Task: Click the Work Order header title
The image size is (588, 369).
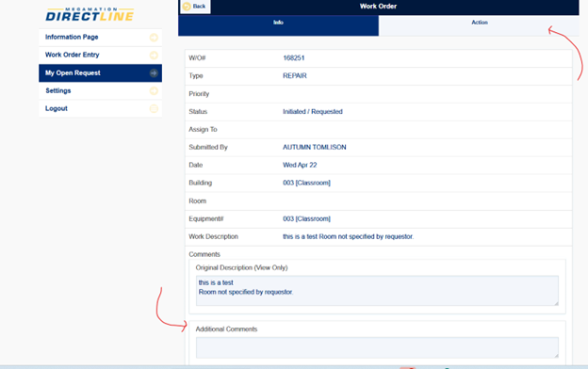Action: click(378, 7)
